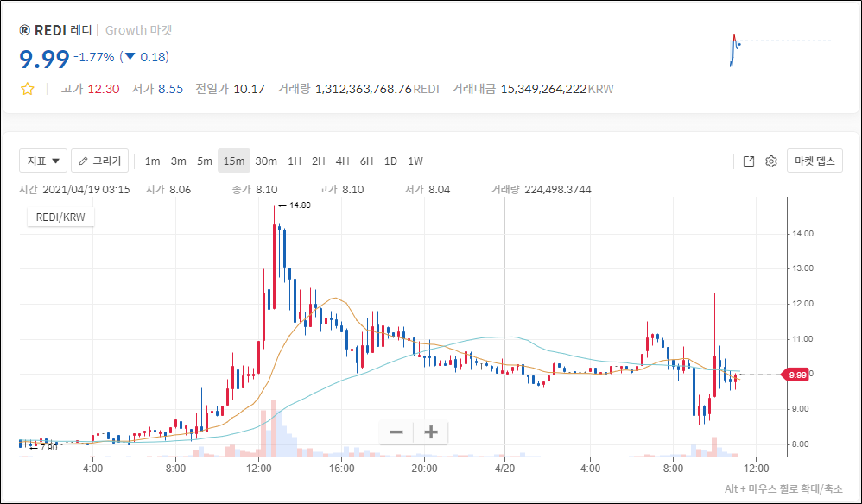Switch to the 4H interval
862x504 pixels.
pyautogui.click(x=342, y=161)
